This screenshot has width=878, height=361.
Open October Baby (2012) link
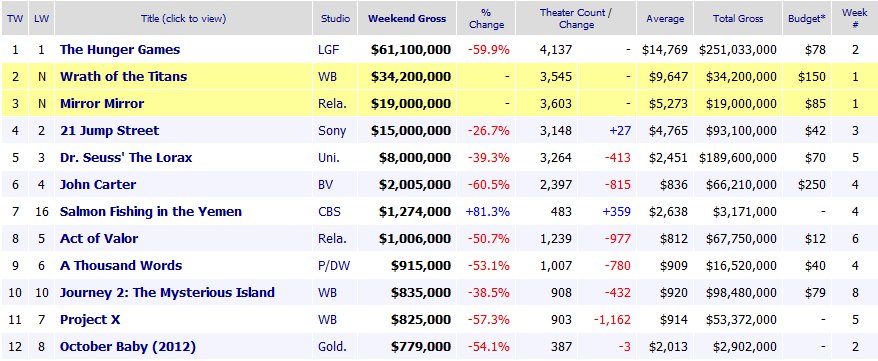[x=128, y=347]
